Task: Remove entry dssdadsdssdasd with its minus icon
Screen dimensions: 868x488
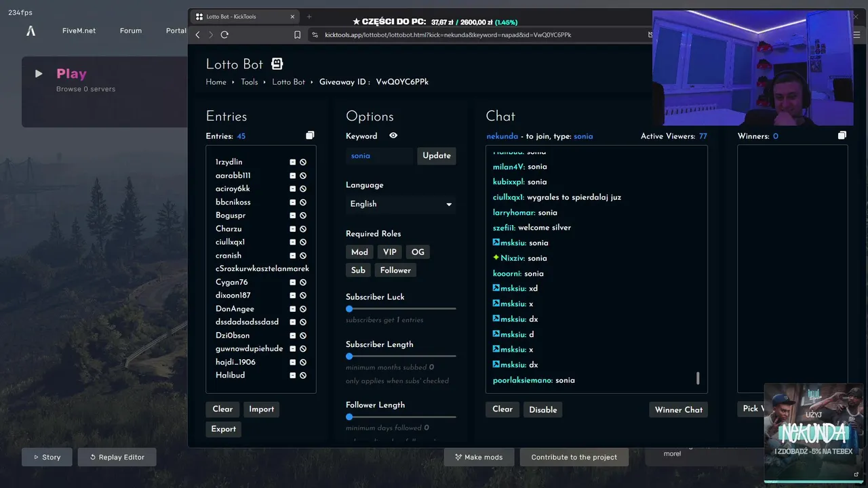Action: pyautogui.click(x=293, y=322)
